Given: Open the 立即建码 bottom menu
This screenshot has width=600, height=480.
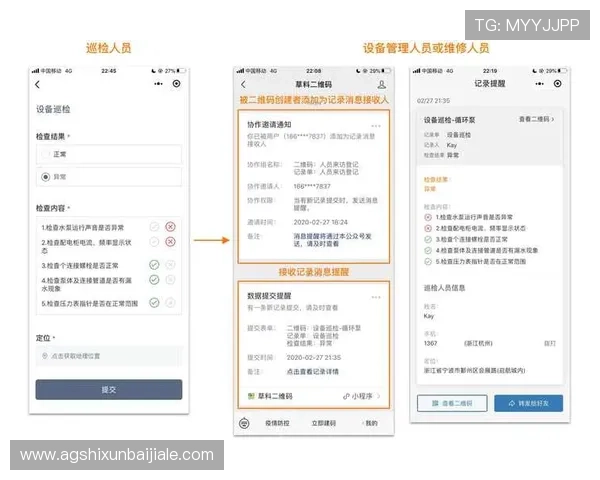Looking at the screenshot, I should click(x=324, y=423).
